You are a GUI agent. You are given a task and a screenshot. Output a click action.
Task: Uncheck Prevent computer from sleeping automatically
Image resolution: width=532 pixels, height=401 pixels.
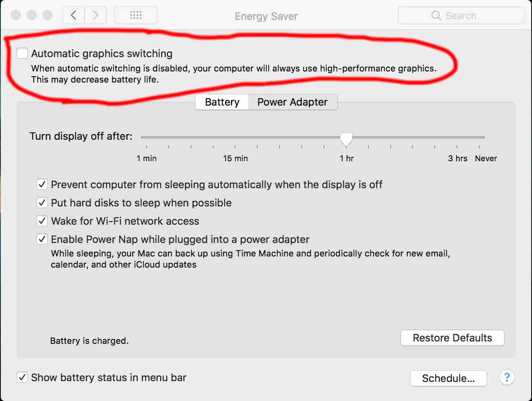coord(42,185)
